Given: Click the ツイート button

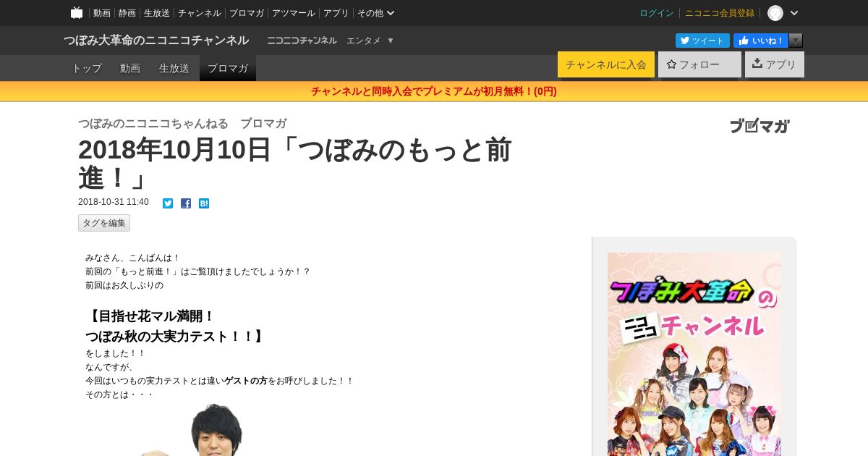Looking at the screenshot, I should pos(702,41).
